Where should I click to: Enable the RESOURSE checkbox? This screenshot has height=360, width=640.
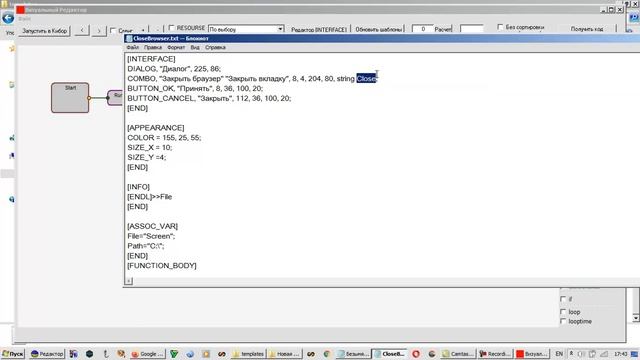coord(171,28)
